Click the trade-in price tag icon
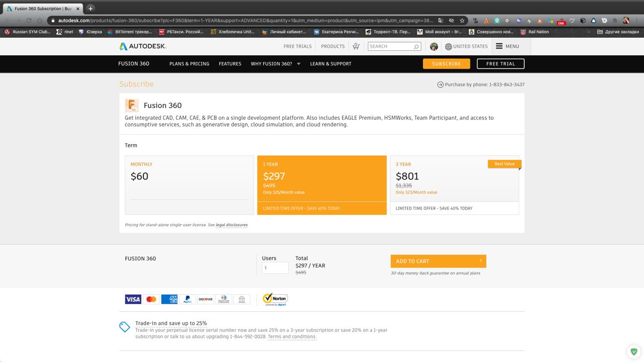The width and height of the screenshot is (644, 362). (125, 327)
